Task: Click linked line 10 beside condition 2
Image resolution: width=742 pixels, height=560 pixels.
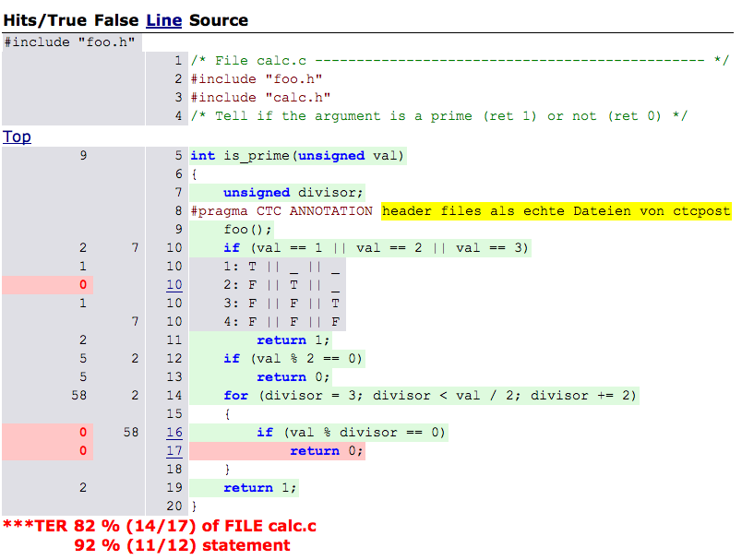Action: [174, 285]
